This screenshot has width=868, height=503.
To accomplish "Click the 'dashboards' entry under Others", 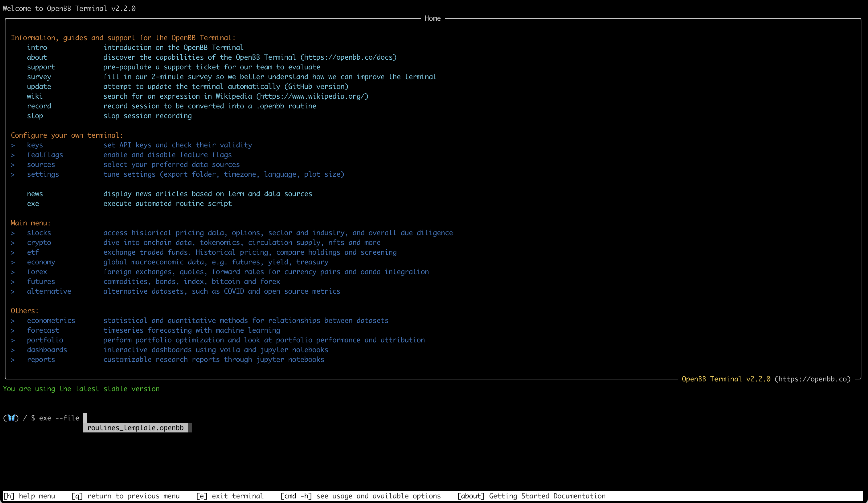I will point(47,350).
